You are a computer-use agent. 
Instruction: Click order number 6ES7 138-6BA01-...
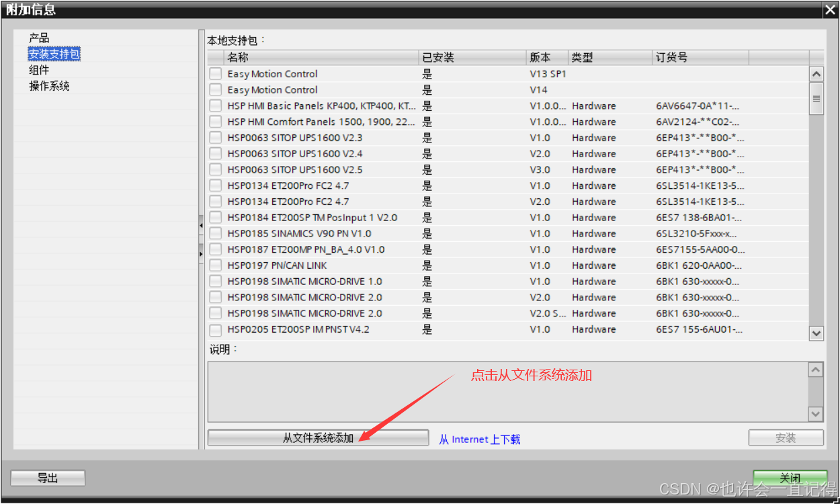[x=699, y=218]
